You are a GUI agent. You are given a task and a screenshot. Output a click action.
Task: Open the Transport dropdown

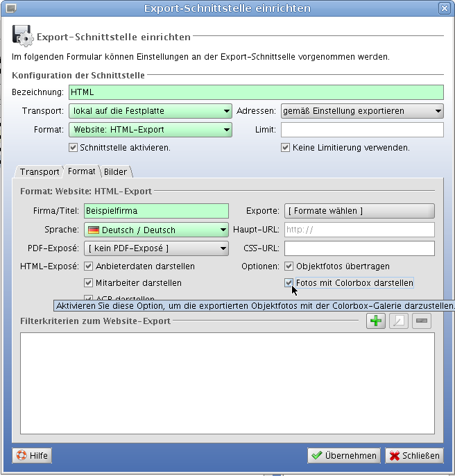(x=150, y=111)
